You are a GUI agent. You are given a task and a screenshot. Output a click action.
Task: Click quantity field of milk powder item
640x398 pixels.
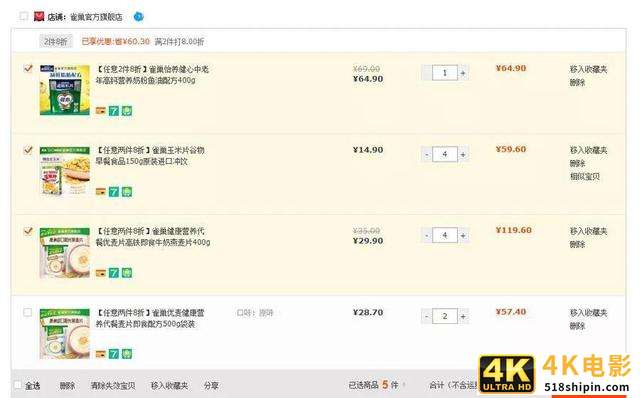click(445, 73)
